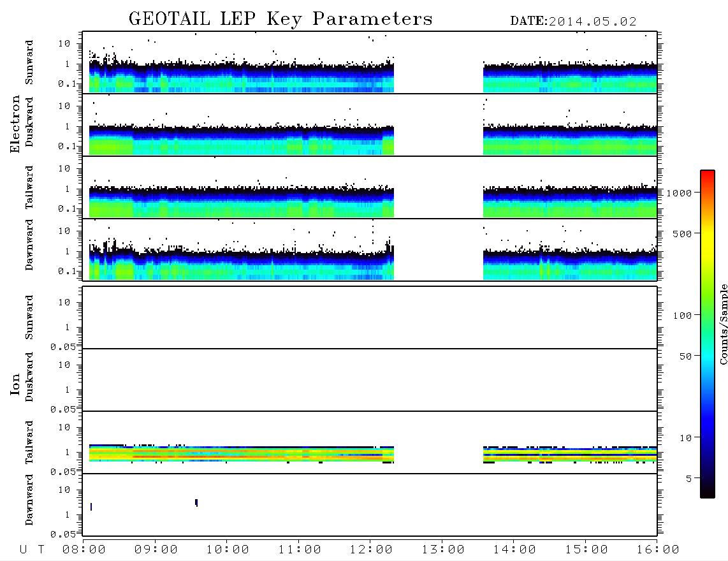728x561 pixels.
Task: Select the "15:00" time tick label
Action: (586, 550)
